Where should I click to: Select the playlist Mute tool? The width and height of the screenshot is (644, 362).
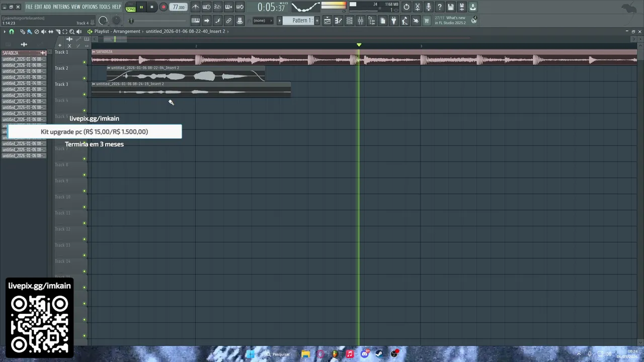[x=44, y=32]
